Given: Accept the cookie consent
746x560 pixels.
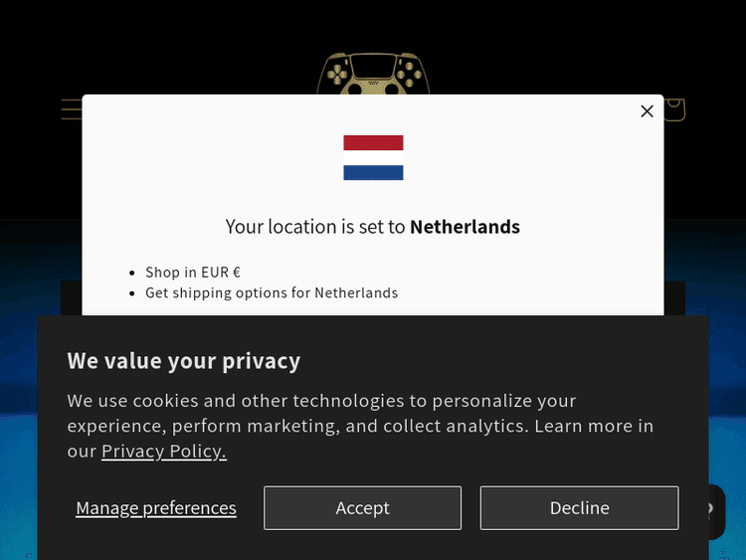Looking at the screenshot, I should [362, 508].
